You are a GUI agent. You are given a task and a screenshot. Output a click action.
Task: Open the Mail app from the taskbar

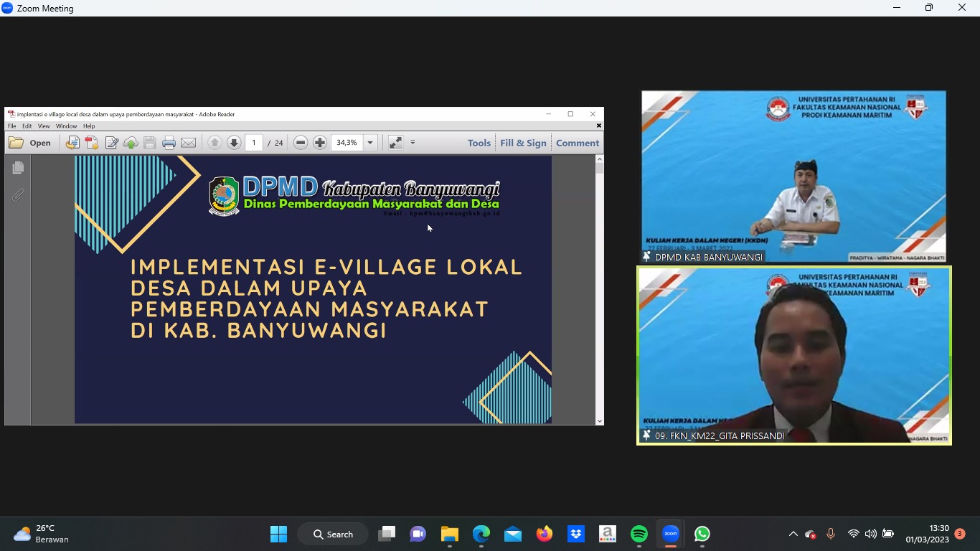tap(513, 534)
